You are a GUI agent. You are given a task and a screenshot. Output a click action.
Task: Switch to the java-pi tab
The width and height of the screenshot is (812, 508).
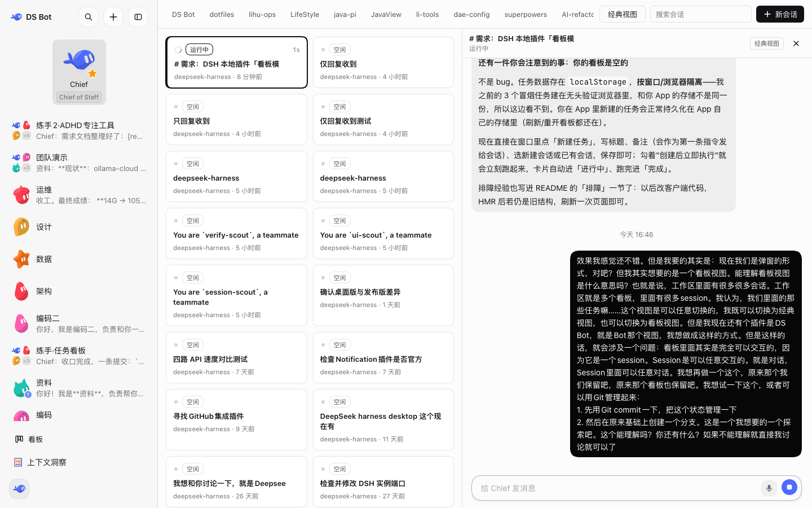pos(345,14)
